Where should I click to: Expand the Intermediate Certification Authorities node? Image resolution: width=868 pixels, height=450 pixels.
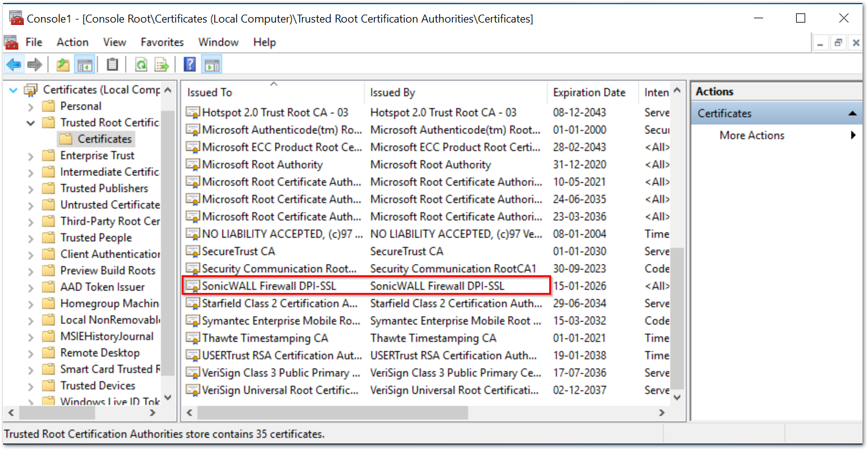(x=30, y=172)
